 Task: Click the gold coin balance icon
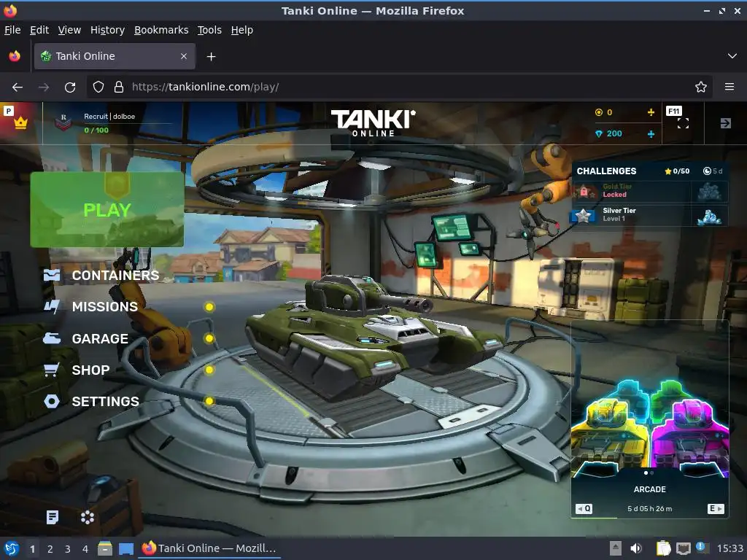click(x=599, y=112)
